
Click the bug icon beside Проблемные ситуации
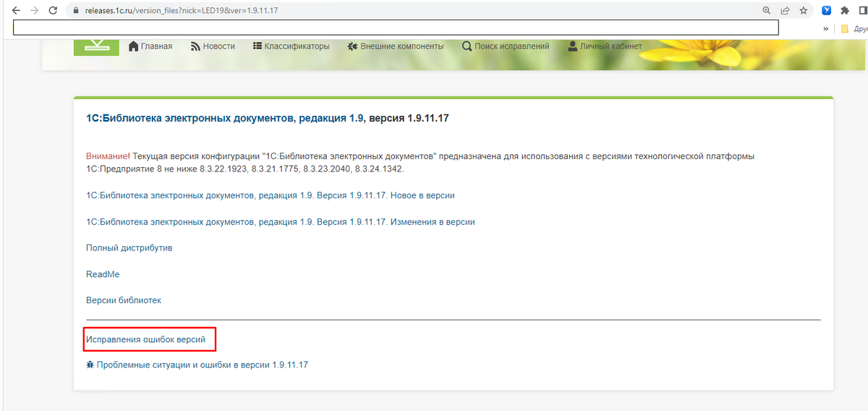90,365
